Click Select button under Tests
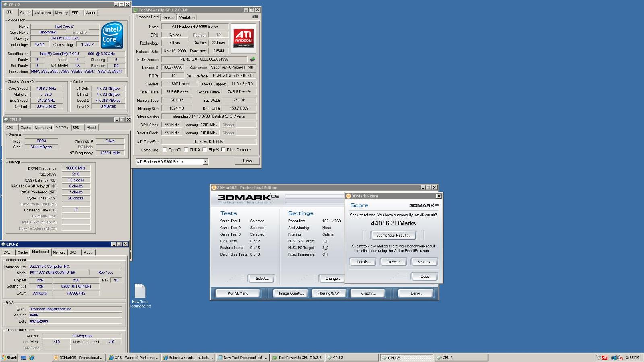This screenshot has height=362, width=644. point(262,279)
